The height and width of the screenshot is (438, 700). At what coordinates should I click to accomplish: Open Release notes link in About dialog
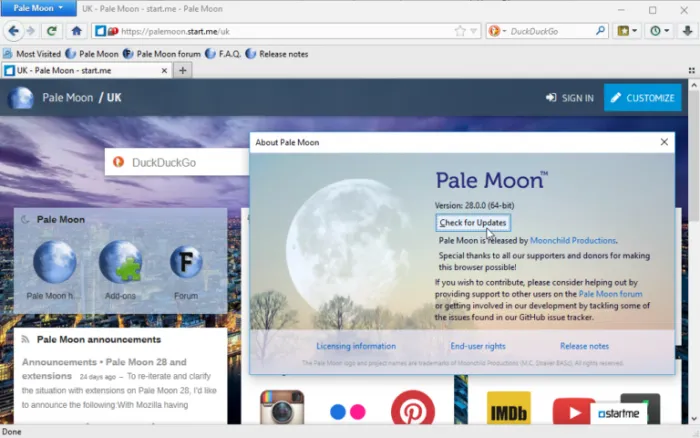[584, 346]
